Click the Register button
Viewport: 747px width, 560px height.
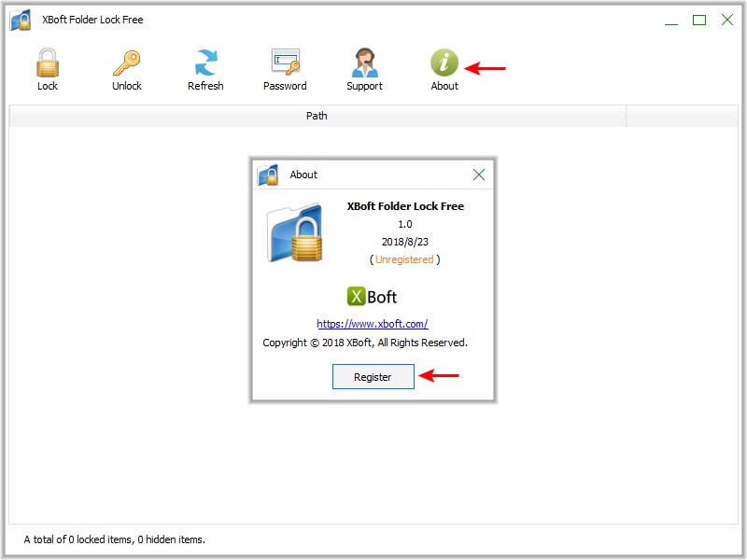373,377
